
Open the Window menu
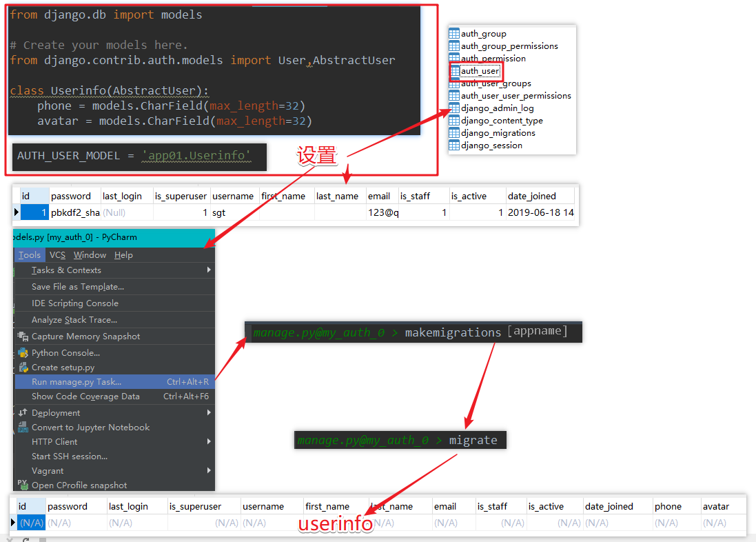pos(90,255)
